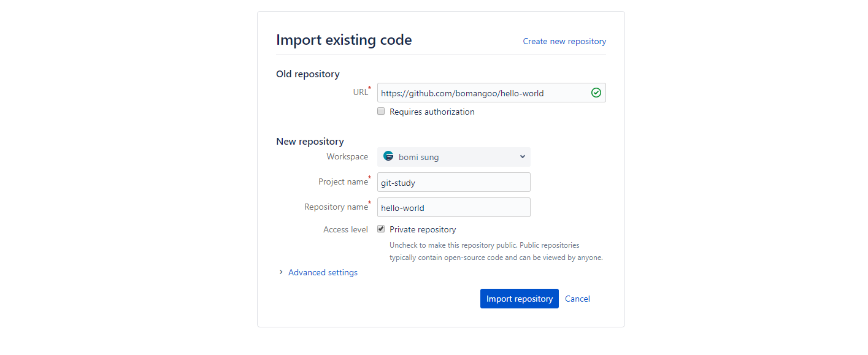Focus the old repository URL field

tap(491, 93)
